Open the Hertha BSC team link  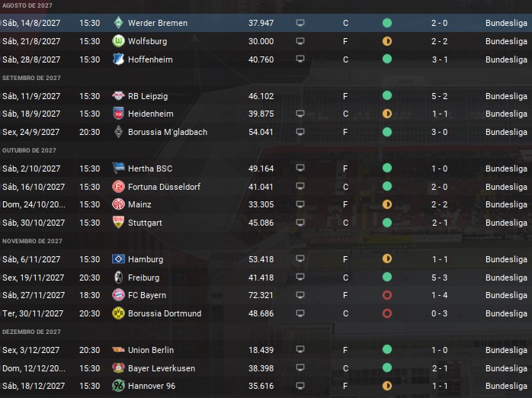[x=150, y=169]
